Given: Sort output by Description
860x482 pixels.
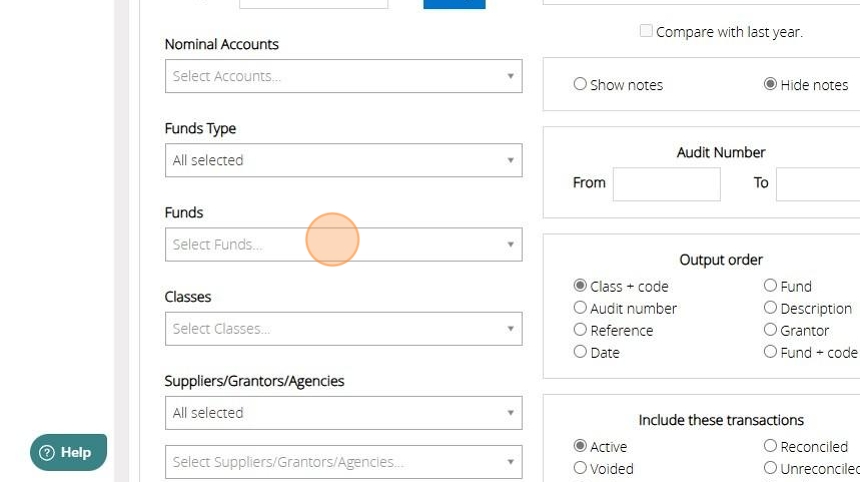Looking at the screenshot, I should coord(770,308).
